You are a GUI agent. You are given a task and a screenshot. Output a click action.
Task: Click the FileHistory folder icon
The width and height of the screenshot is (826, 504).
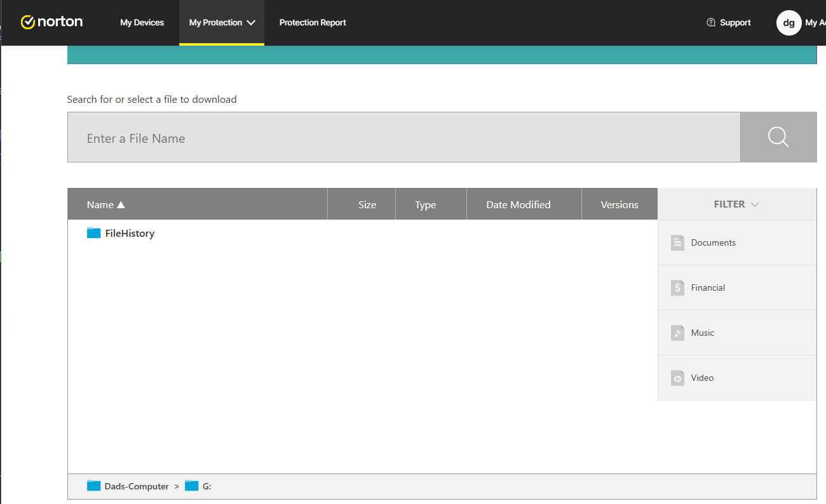pos(94,233)
